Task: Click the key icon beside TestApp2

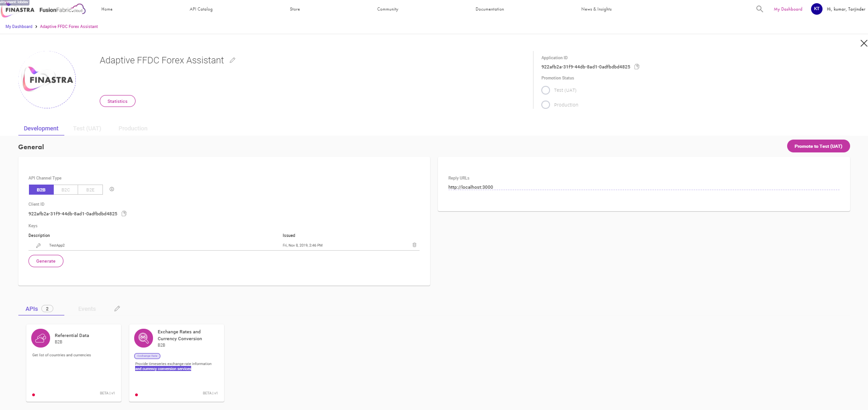Action: click(x=39, y=245)
